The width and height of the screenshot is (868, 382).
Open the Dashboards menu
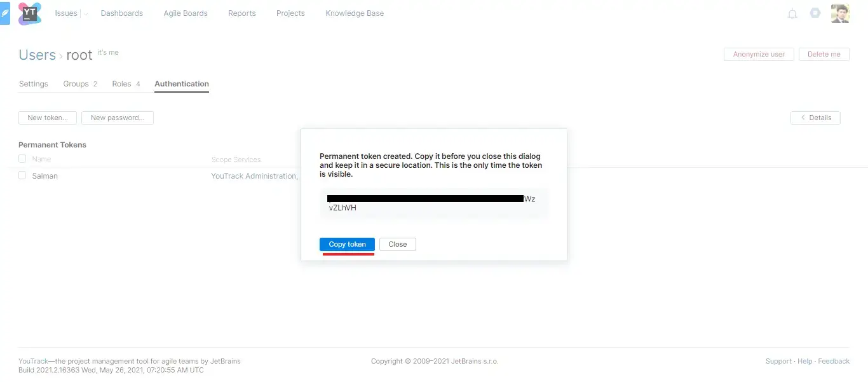[121, 13]
